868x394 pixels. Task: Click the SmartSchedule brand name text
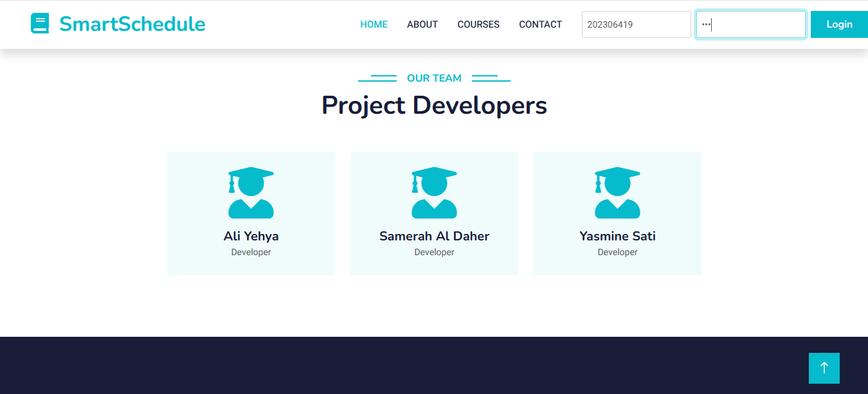(132, 24)
